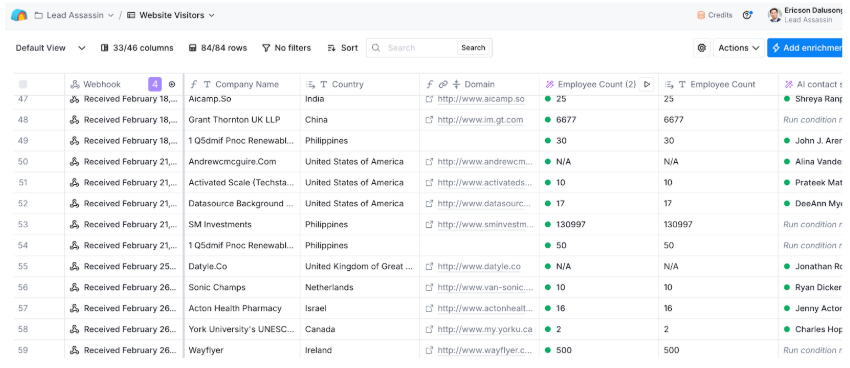Open the No filters menu
This screenshot has width=850, height=368.
[x=286, y=48]
